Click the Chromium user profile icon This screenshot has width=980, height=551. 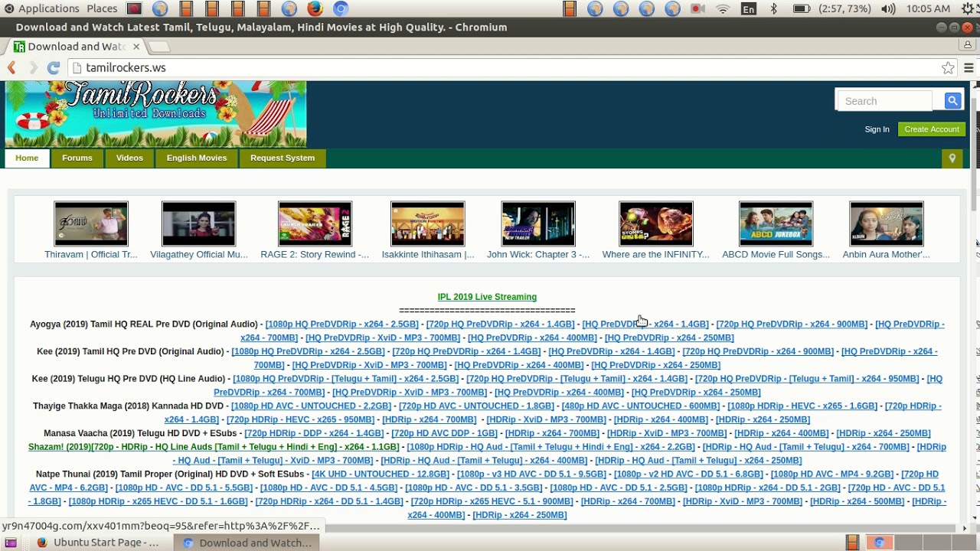coord(968,45)
